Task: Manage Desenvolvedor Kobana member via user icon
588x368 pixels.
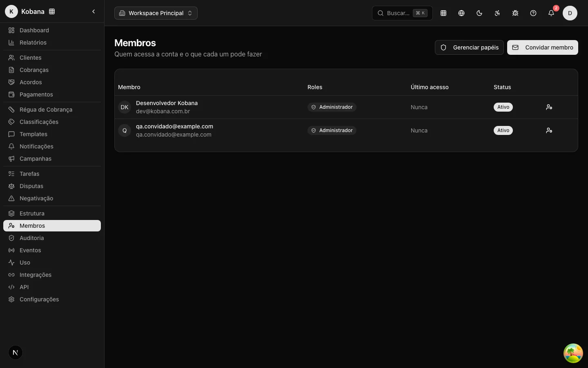Action: 549,107
